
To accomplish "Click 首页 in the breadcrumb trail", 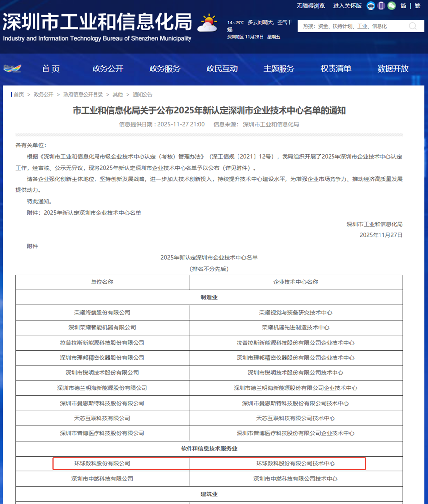I will pos(19,95).
